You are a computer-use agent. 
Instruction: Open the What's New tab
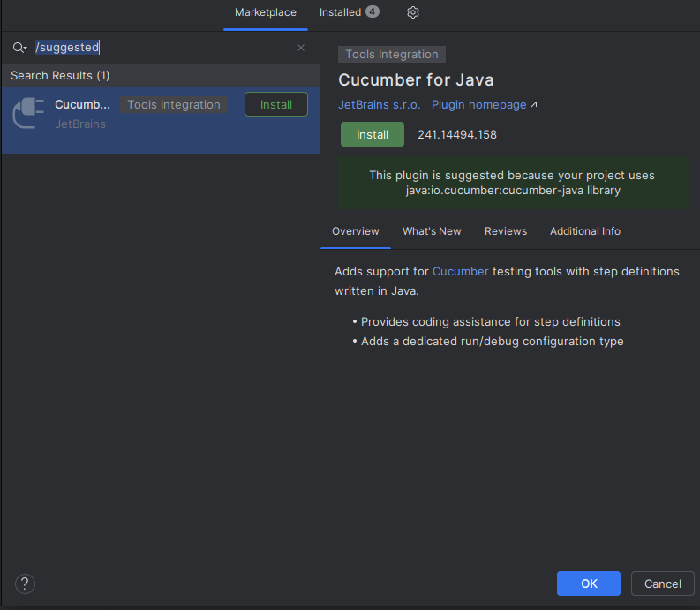tap(432, 231)
